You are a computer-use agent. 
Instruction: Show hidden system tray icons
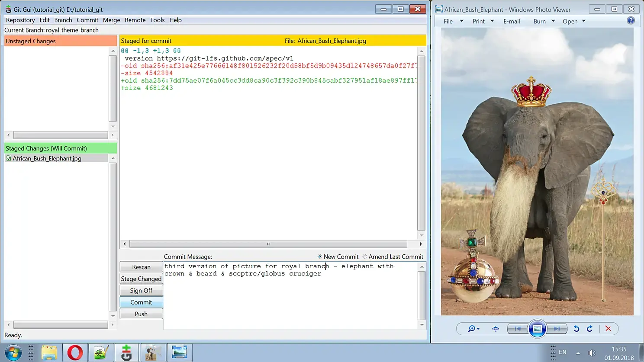point(578,353)
